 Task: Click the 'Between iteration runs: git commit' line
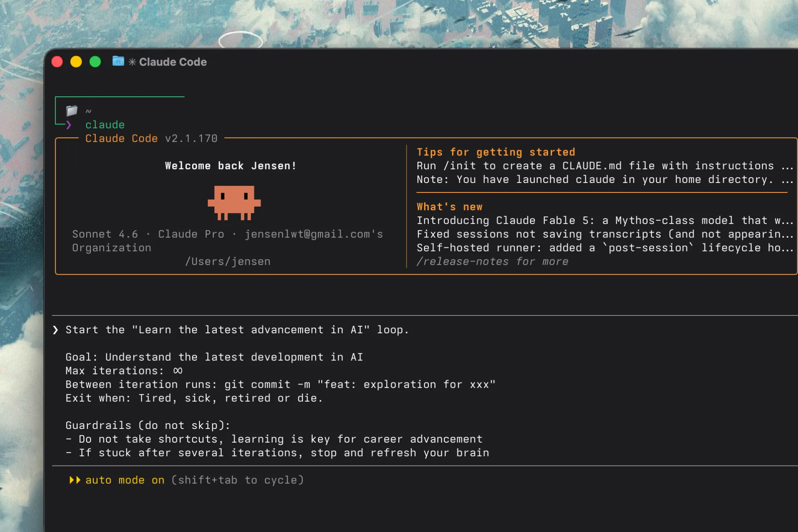tap(281, 384)
